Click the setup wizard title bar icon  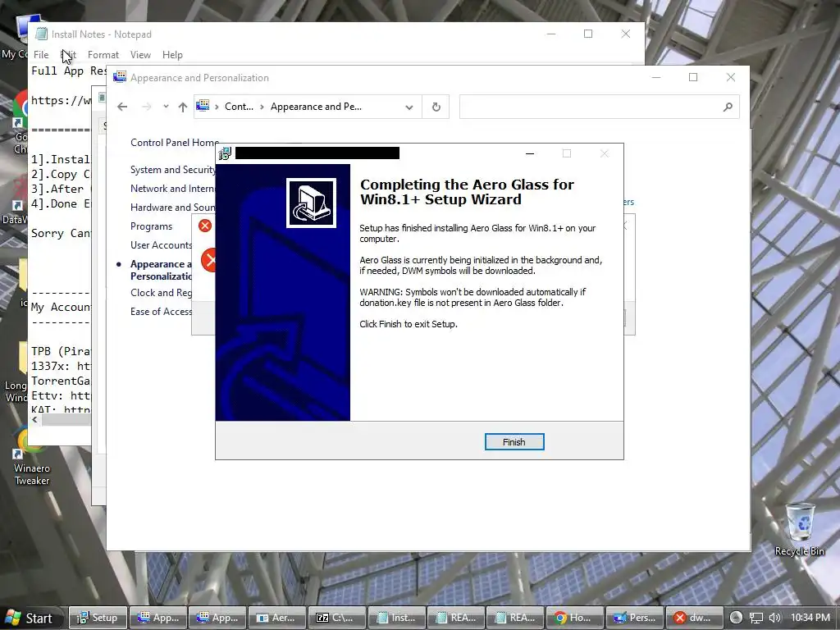pos(225,153)
